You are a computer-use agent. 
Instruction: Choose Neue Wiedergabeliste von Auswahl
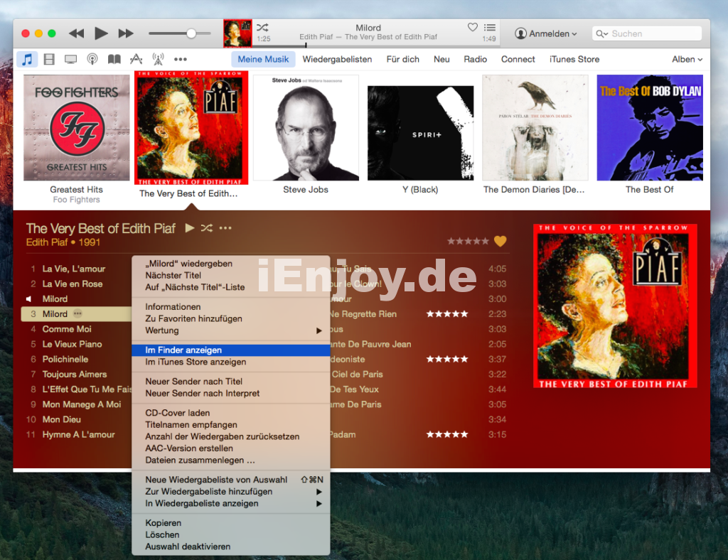(x=231, y=480)
